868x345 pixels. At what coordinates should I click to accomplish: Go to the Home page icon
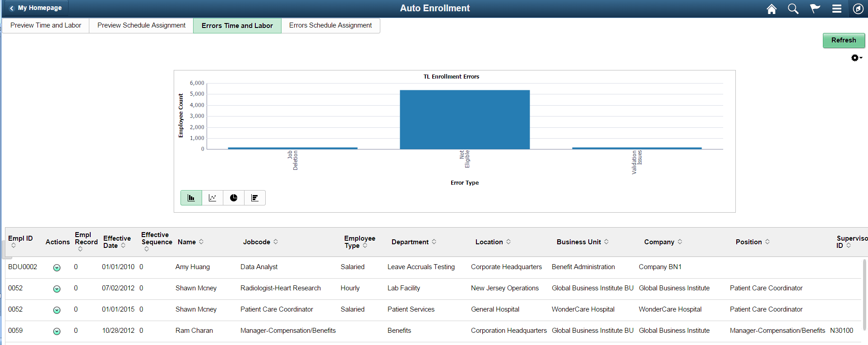771,9
